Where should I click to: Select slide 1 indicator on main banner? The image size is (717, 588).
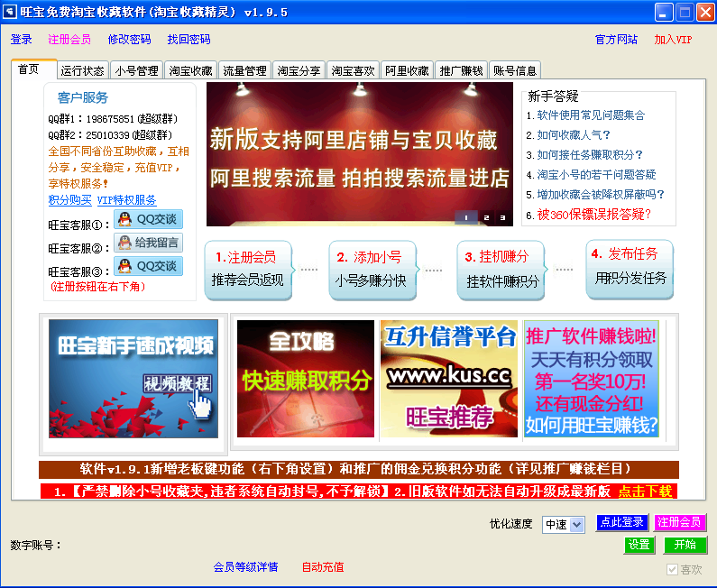coord(466,217)
